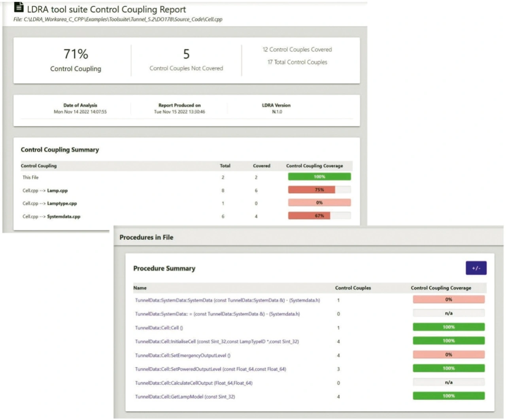Open the SetEmergencyOutputLevel procedure link
Screen dimensions: 506x420
tap(183, 356)
